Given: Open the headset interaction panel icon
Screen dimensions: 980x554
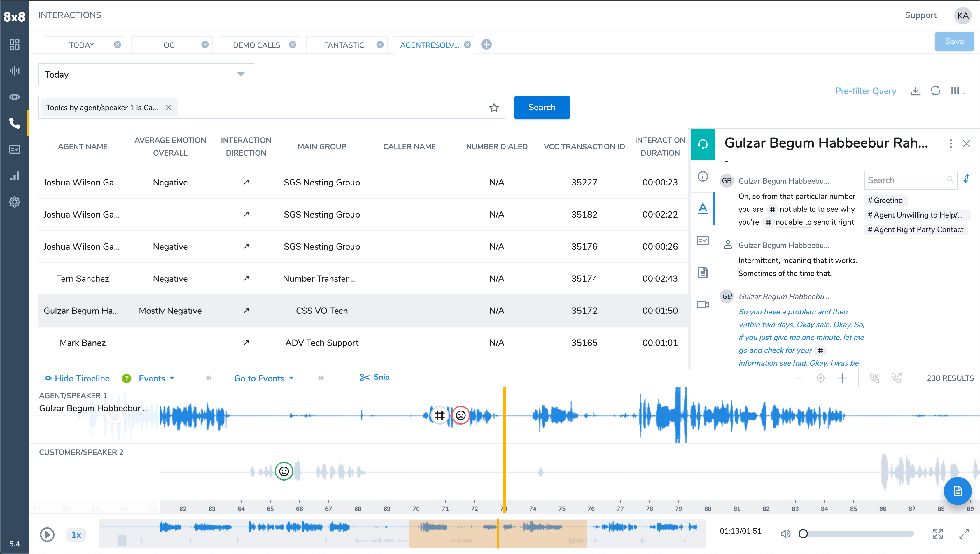Looking at the screenshot, I should (703, 144).
